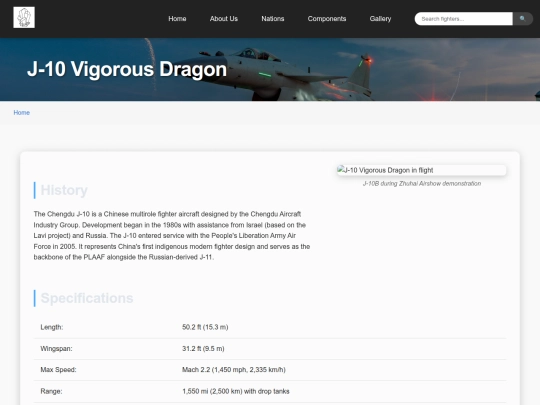Click the site logo in the header
540x405 pixels.
pyautogui.click(x=24, y=17)
